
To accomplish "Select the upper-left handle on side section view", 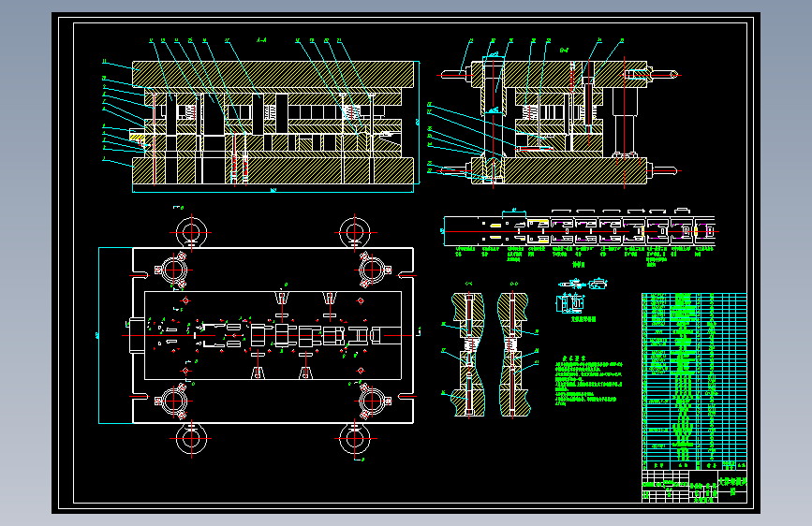I will [456, 75].
